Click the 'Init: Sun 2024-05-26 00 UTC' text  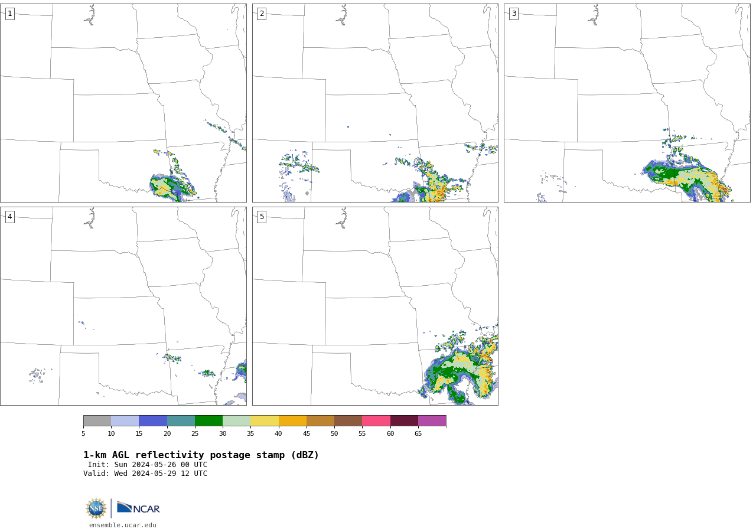coord(148,465)
